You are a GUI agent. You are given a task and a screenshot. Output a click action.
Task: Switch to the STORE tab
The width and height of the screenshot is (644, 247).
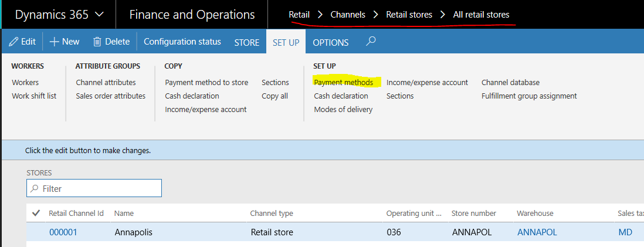[247, 42]
